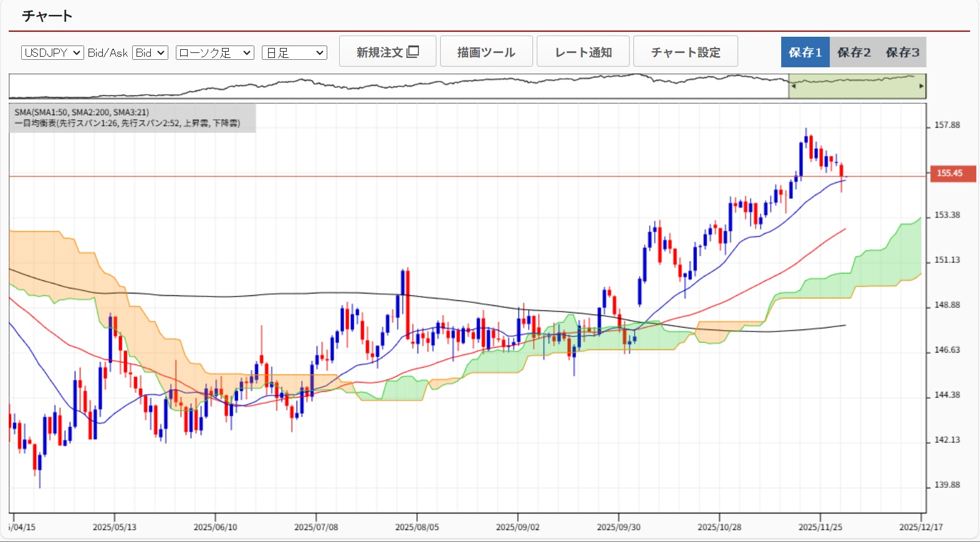Image resolution: width=980 pixels, height=542 pixels.
Task: Open the 描画ツール drawing tools
Action: click(x=486, y=52)
